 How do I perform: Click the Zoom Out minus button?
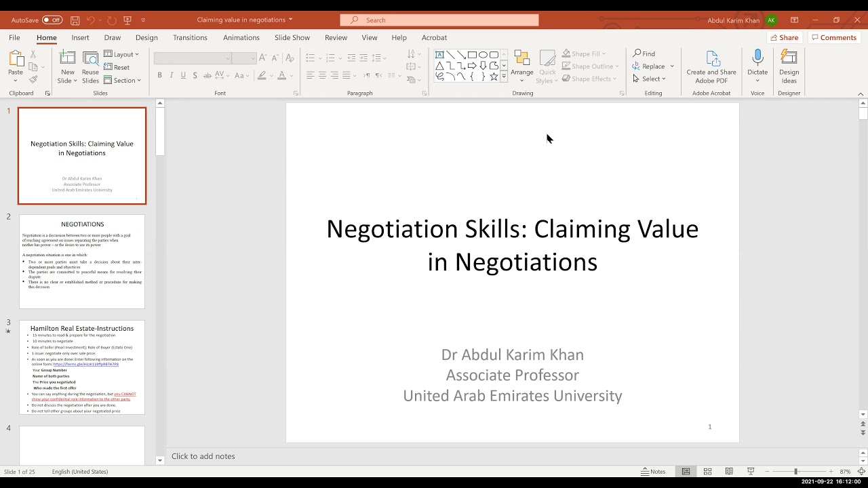click(x=767, y=472)
